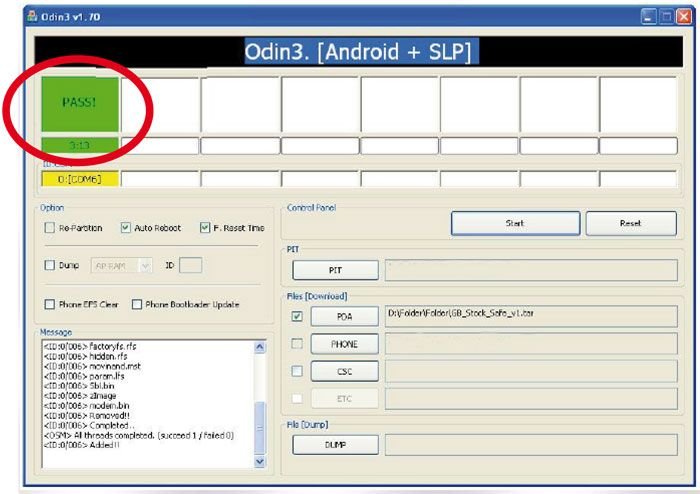Click the CSC file path field
700x494 pixels.
tap(531, 371)
